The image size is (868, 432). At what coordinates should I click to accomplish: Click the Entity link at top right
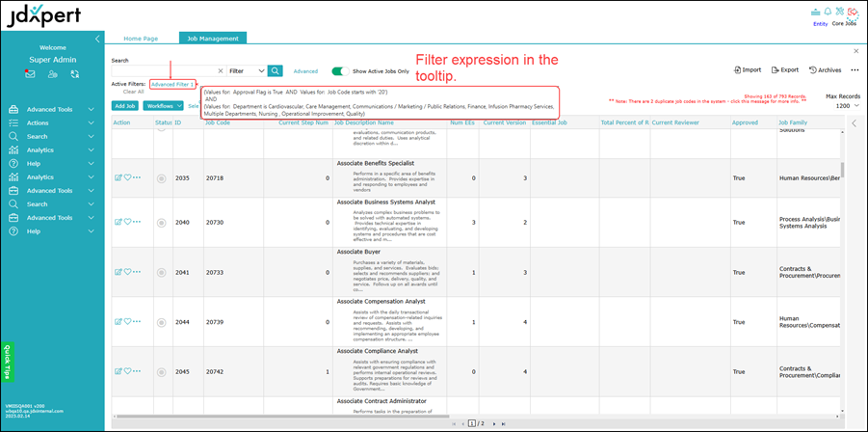pos(821,24)
